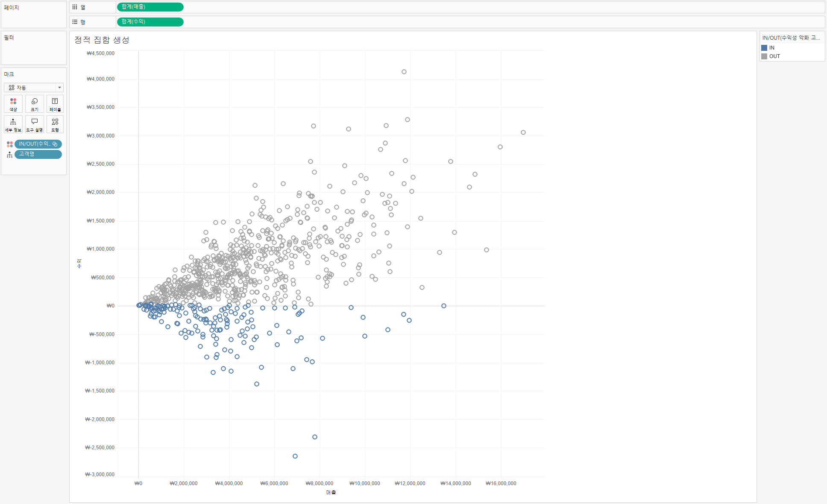Open the 도형 (Shape) marks card

pyautogui.click(x=55, y=124)
